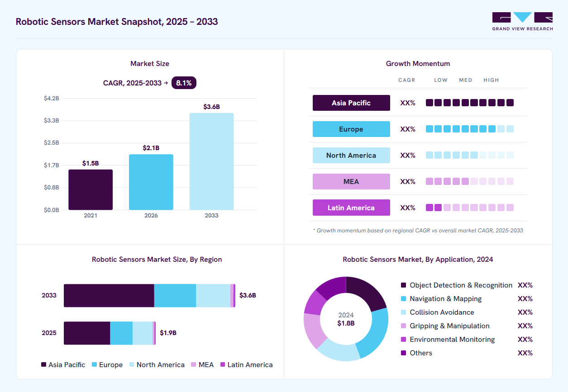Click the Latin America region label
The width and height of the screenshot is (568, 392).
pos(351,208)
